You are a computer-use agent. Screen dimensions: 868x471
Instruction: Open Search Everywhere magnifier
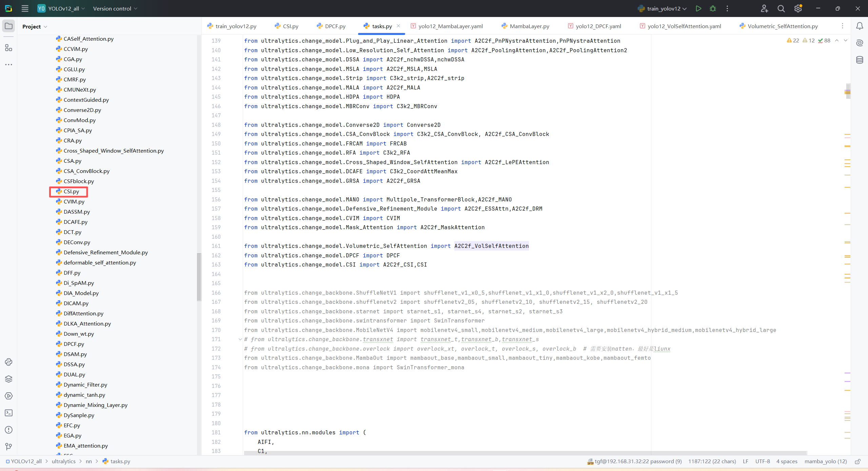(781, 8)
